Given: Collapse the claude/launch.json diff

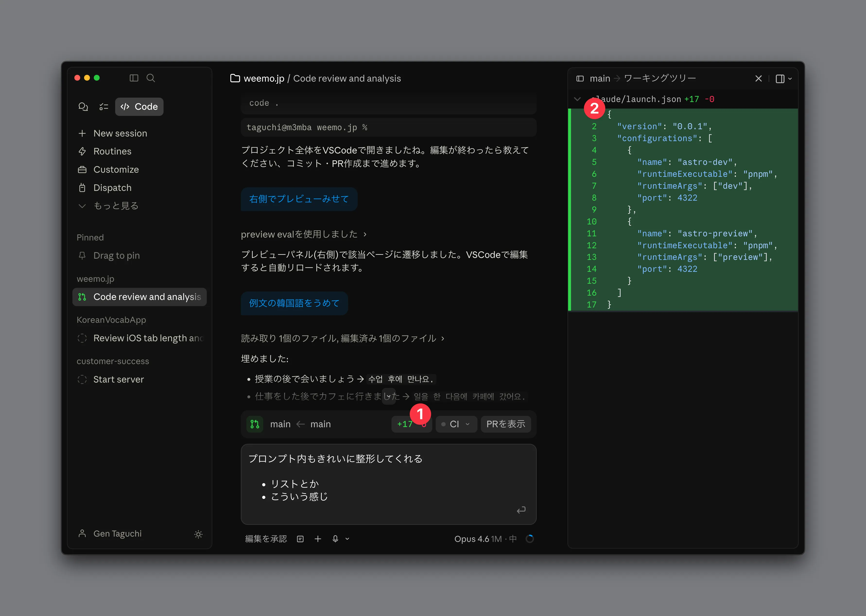Looking at the screenshot, I should 577,99.
